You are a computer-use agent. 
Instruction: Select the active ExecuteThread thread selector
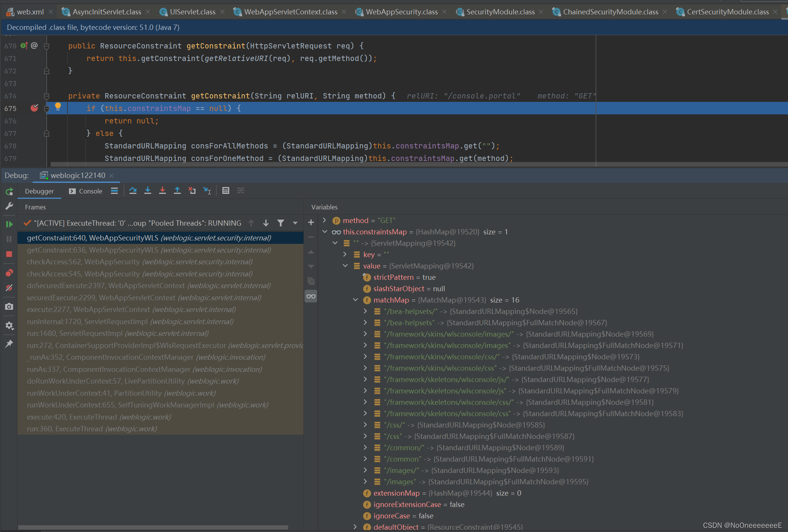pyautogui.click(x=132, y=223)
